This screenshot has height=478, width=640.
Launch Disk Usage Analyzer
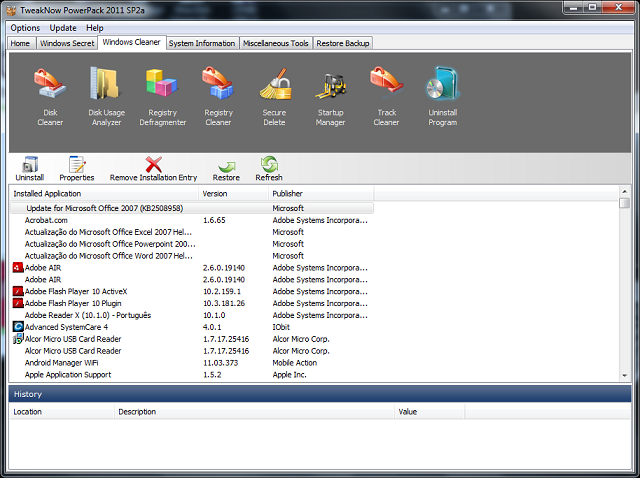pos(106,98)
